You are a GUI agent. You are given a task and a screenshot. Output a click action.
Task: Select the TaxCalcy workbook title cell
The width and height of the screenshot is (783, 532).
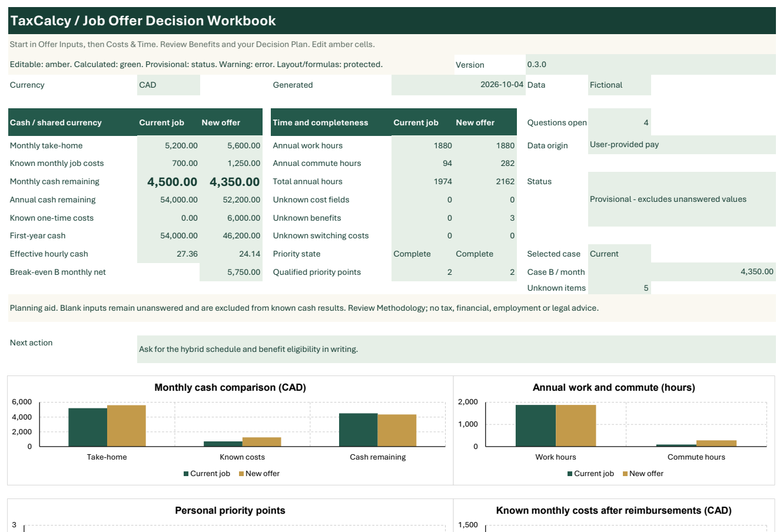391,21
